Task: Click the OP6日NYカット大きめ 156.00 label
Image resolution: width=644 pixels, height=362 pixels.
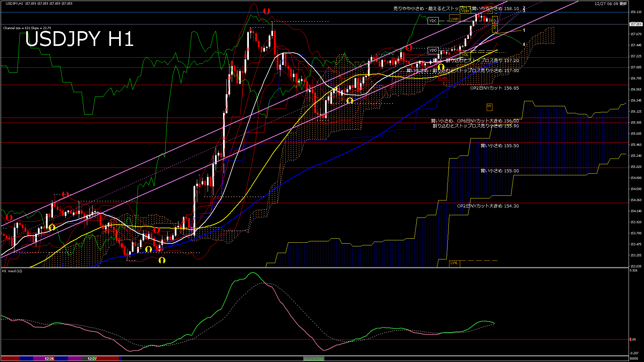Action: 475,121
